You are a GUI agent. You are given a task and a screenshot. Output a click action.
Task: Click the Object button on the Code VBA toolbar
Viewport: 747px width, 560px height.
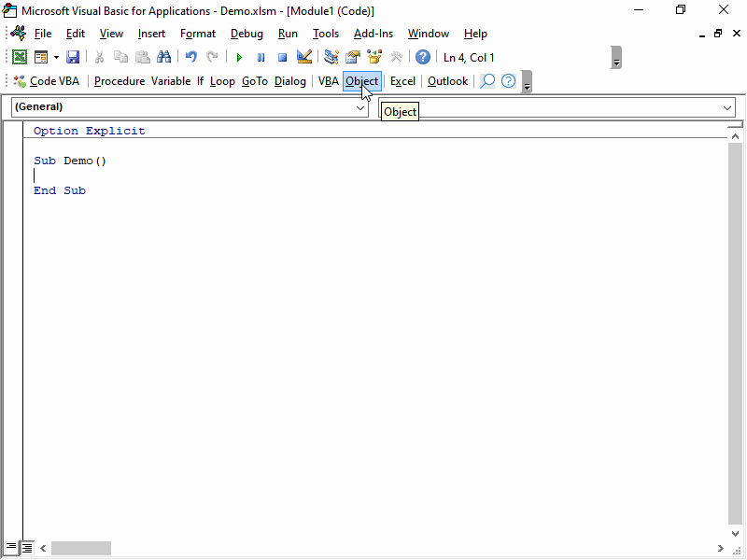tap(362, 81)
